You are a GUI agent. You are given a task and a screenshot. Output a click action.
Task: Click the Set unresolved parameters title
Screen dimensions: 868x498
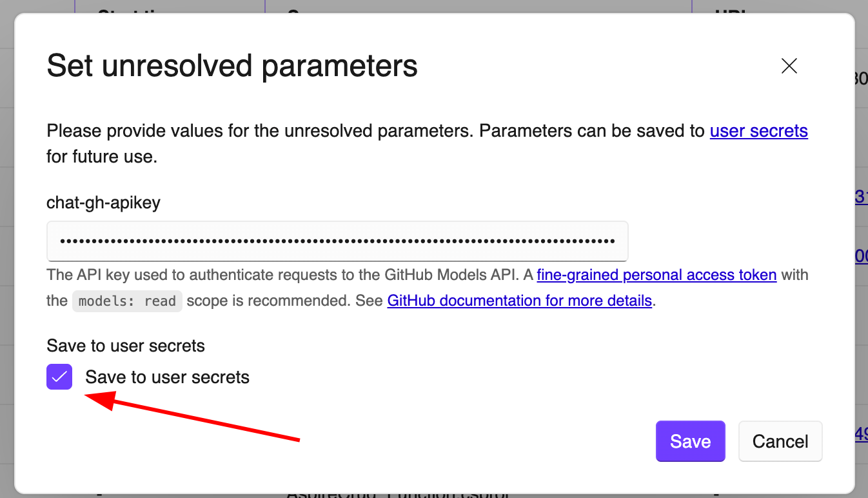click(x=232, y=66)
